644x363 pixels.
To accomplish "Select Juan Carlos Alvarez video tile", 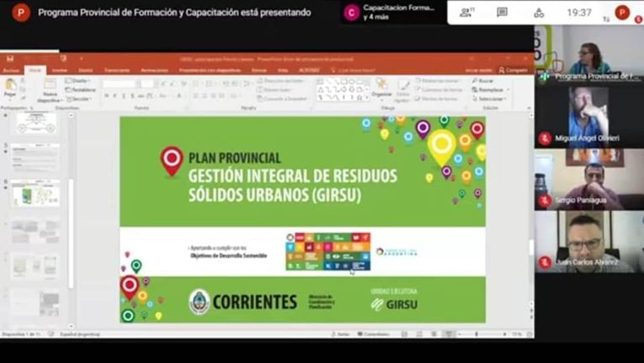I will click(x=589, y=242).
